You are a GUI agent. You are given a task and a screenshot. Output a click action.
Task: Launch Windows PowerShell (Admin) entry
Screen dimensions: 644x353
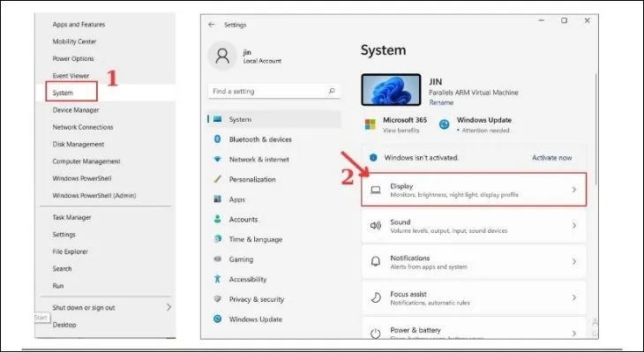[x=94, y=195]
